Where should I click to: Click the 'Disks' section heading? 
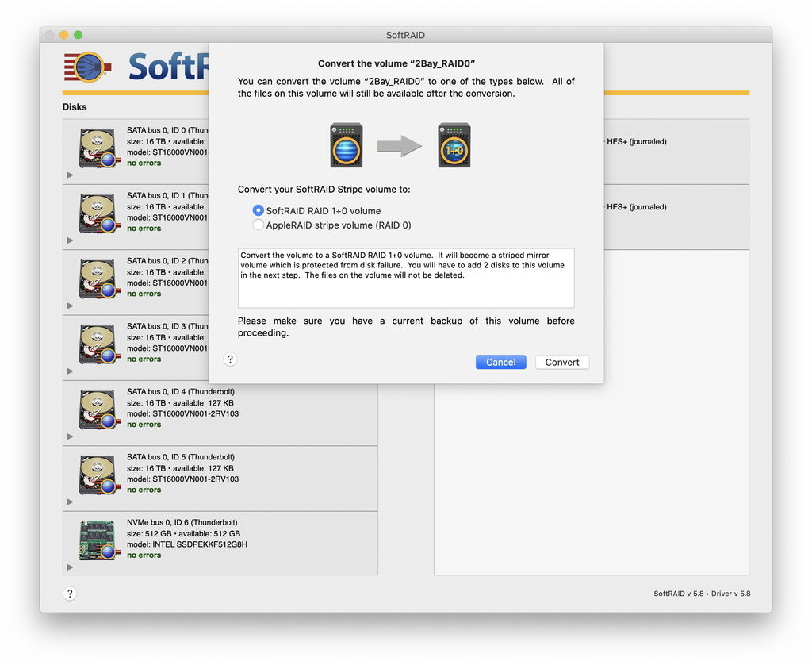pyautogui.click(x=75, y=107)
